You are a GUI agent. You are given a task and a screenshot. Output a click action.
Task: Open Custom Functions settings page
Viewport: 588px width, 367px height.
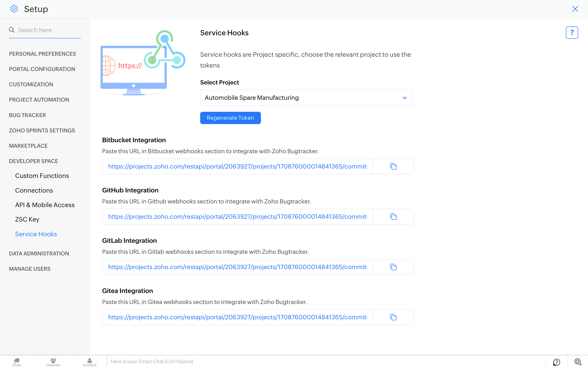tap(42, 176)
